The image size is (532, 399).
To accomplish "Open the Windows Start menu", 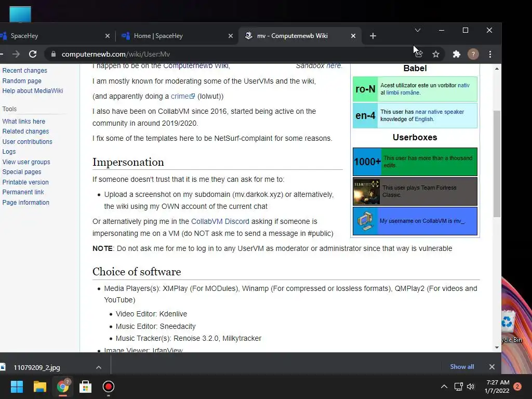I will click(x=17, y=387).
